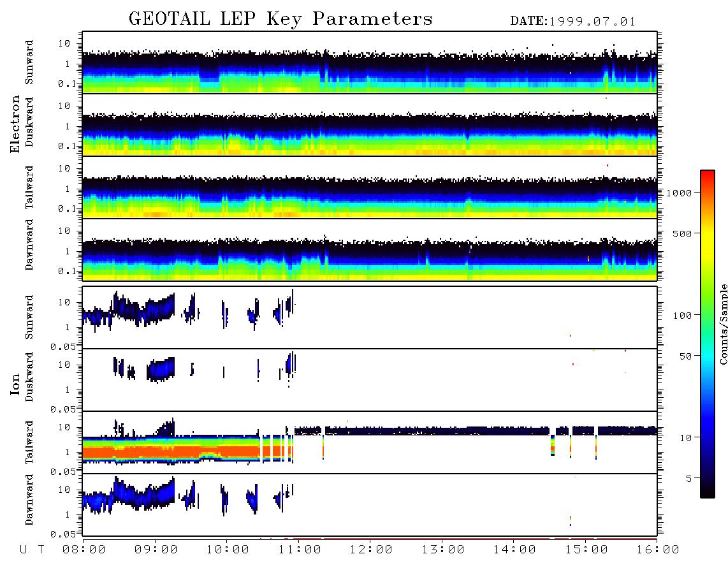728x561 pixels.
Task: Click the GEOTAIL LEP Key Parameters title
Action: [280, 19]
